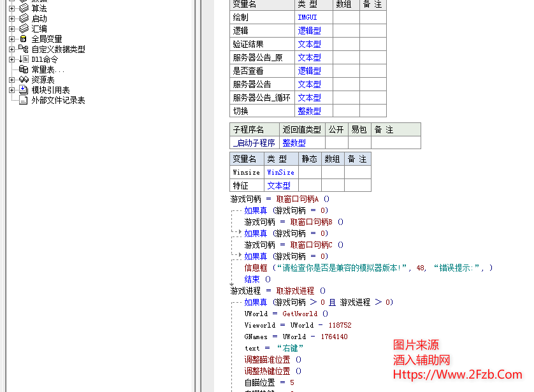Click the 启动 stacked-pages icon
This screenshot has width=534, height=392.
(24, 18)
